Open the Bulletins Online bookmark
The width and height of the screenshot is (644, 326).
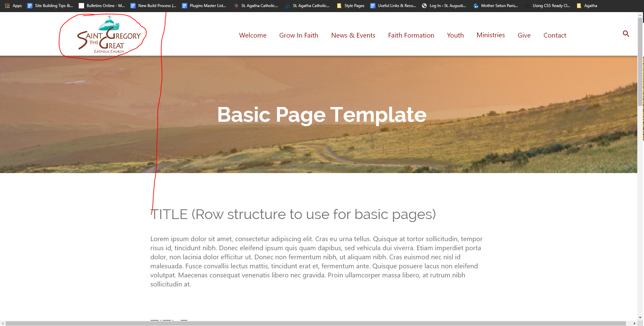click(102, 6)
